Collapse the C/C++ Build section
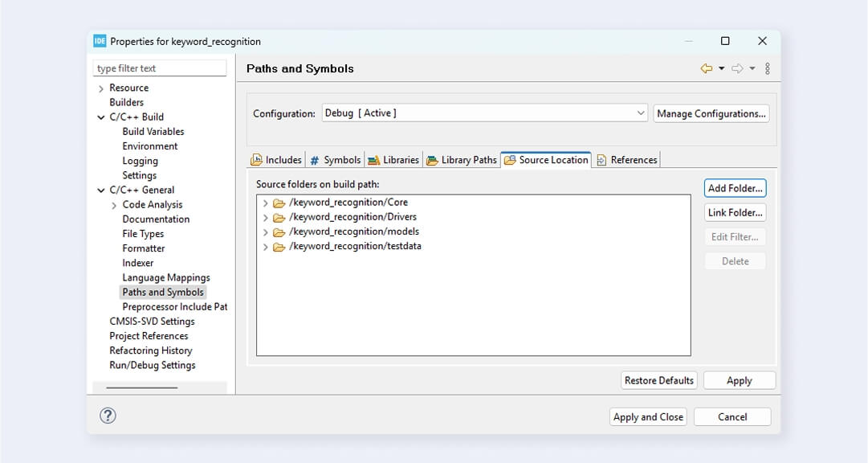The height and width of the screenshot is (463, 868). point(101,117)
